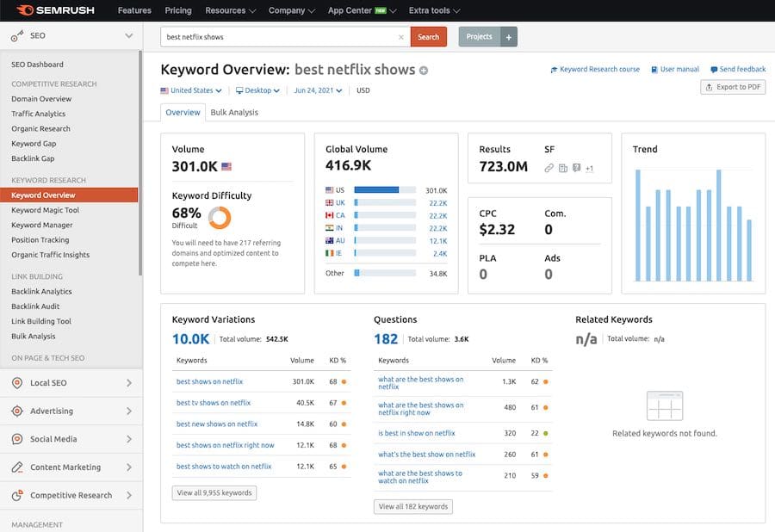775x532 pixels.
Task: Click the UK flag in Global Volume
Action: (x=329, y=202)
